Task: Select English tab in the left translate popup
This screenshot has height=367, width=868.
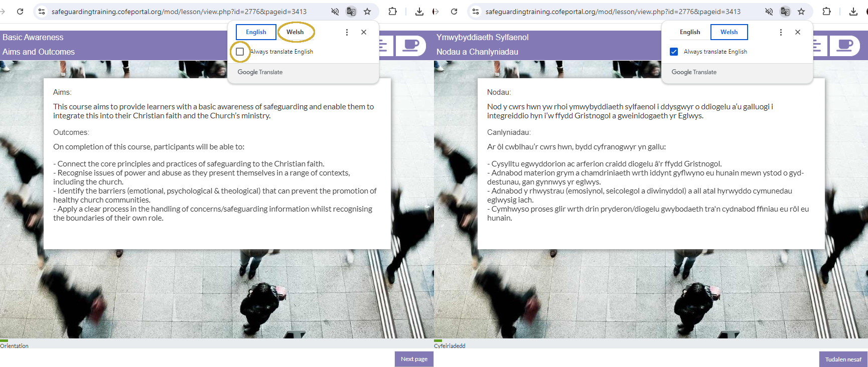Action: [256, 32]
